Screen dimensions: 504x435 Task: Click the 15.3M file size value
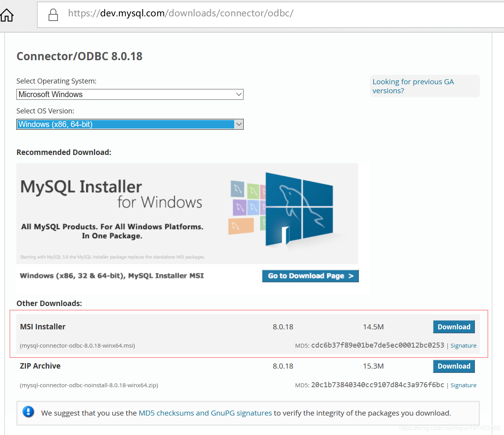coord(373,366)
